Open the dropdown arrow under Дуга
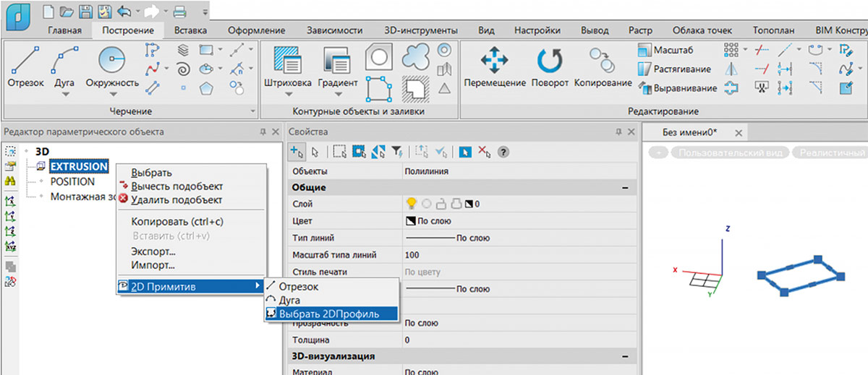This screenshot has height=375, width=868. (x=64, y=94)
